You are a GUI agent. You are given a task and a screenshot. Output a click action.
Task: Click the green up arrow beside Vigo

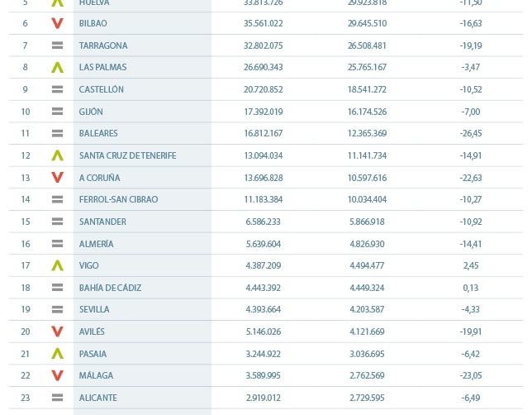(x=58, y=265)
